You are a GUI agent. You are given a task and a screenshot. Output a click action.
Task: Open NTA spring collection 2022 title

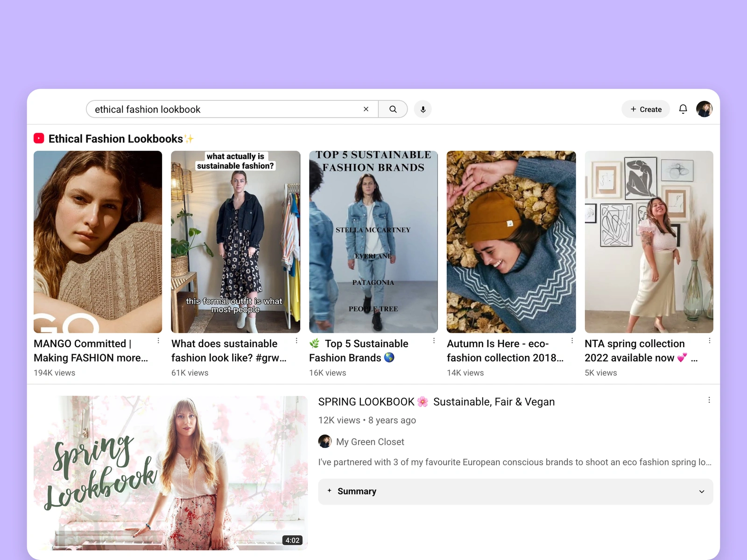[x=641, y=350]
